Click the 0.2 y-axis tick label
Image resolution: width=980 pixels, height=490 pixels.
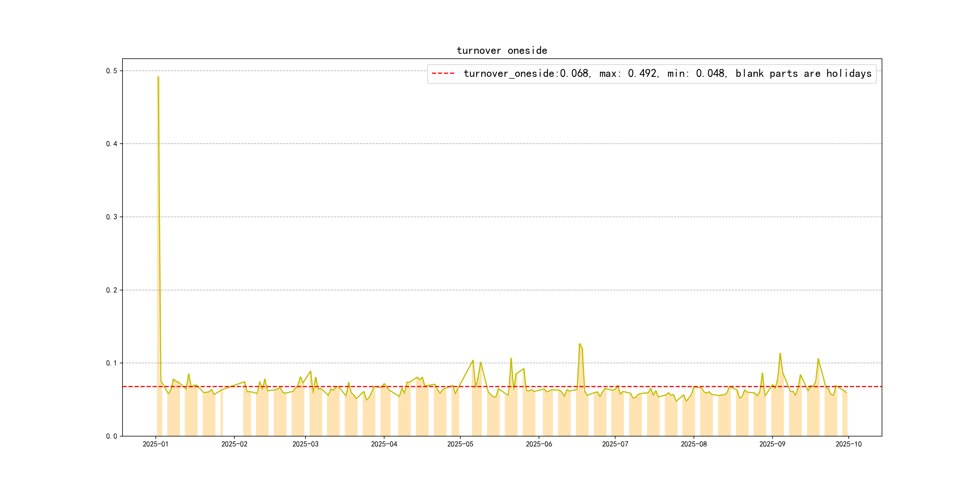[112, 290]
